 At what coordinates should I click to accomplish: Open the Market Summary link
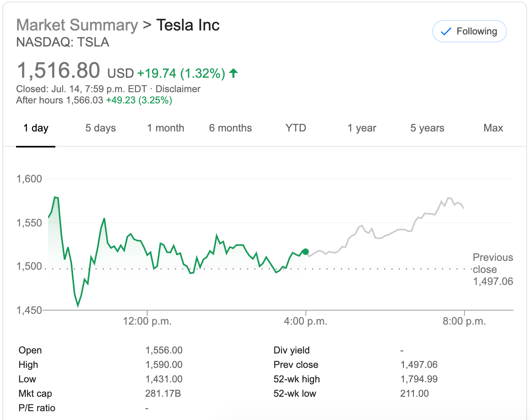point(77,25)
